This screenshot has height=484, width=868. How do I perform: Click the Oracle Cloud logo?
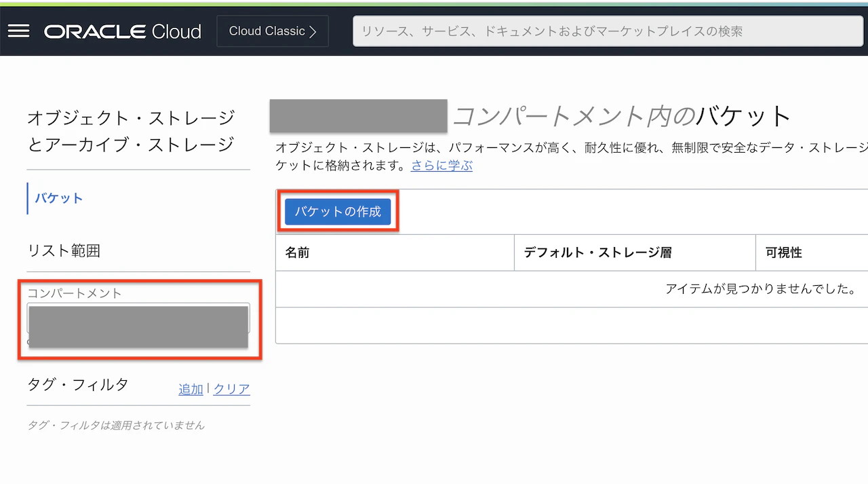[123, 31]
